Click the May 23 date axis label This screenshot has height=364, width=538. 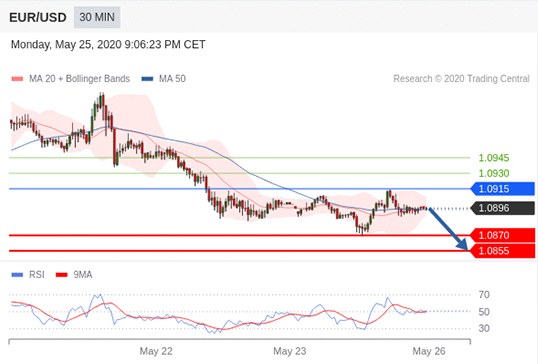coord(290,351)
